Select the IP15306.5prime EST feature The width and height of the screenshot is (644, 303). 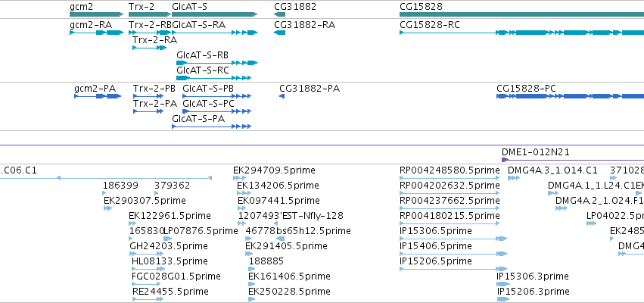(453, 239)
